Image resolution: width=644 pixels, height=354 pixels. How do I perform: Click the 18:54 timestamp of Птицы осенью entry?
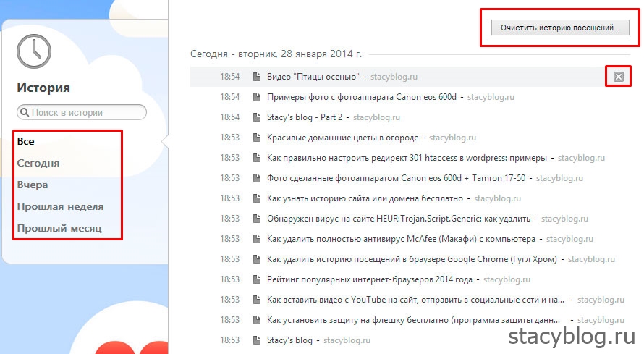pos(229,77)
